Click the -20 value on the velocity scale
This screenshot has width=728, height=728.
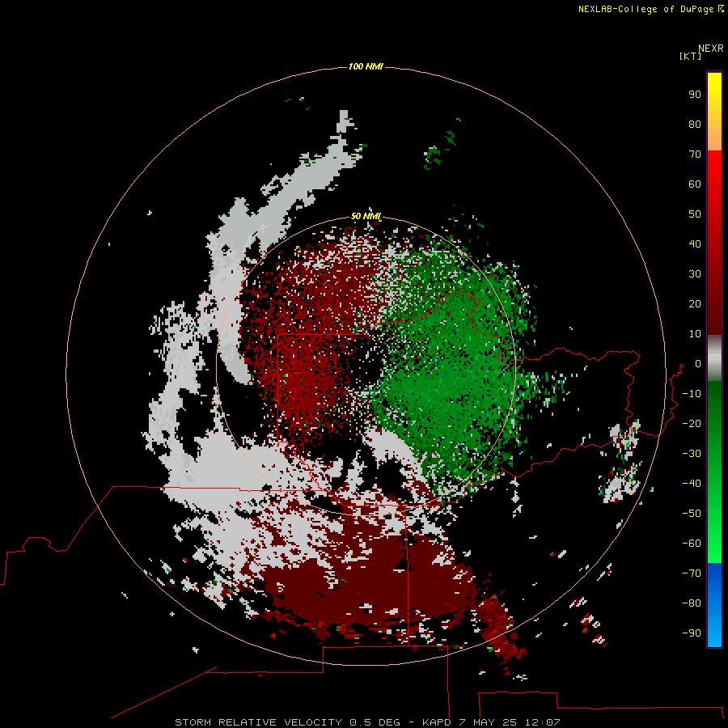692,423
